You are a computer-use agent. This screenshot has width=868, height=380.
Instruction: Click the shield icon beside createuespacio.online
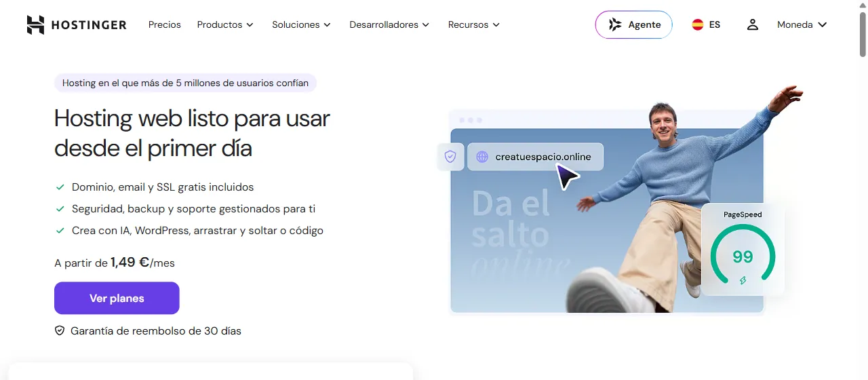[450, 157]
